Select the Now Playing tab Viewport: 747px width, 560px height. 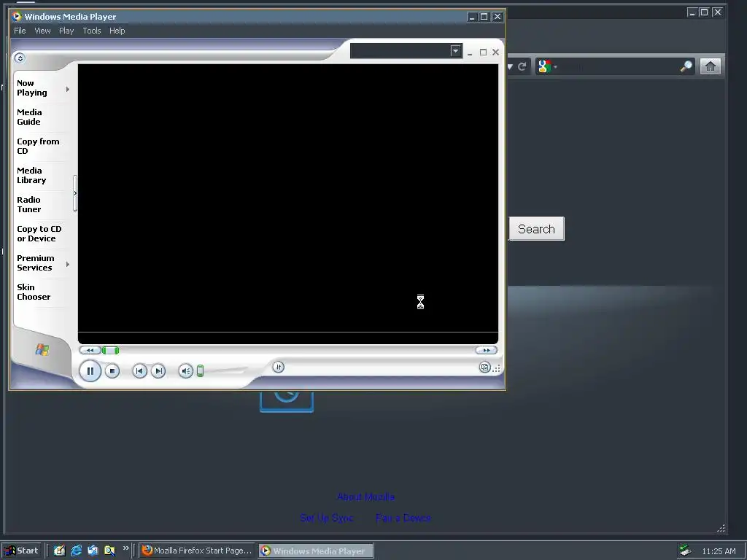point(32,88)
